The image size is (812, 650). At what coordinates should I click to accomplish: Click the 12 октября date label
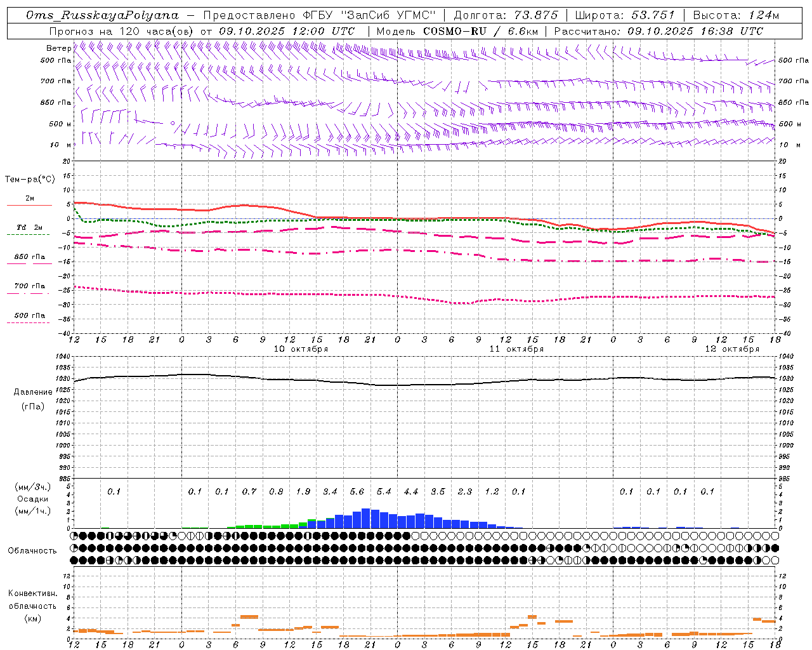(732, 348)
